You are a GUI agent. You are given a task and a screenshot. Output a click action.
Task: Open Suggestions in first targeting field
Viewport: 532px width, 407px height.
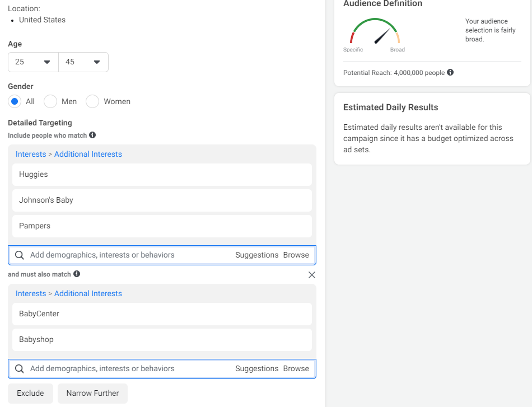[257, 255]
